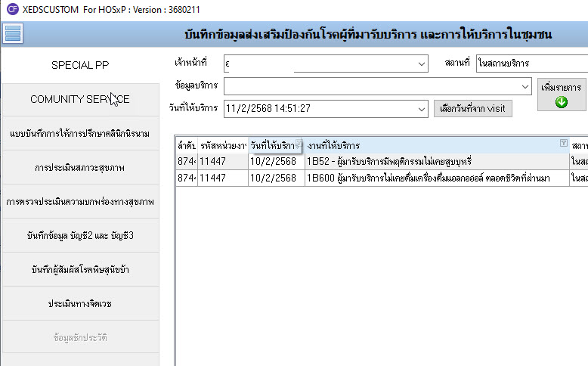Open the COMUNITY SERVICE tab
Screen dimensions: 588x366
pyautogui.click(x=80, y=99)
